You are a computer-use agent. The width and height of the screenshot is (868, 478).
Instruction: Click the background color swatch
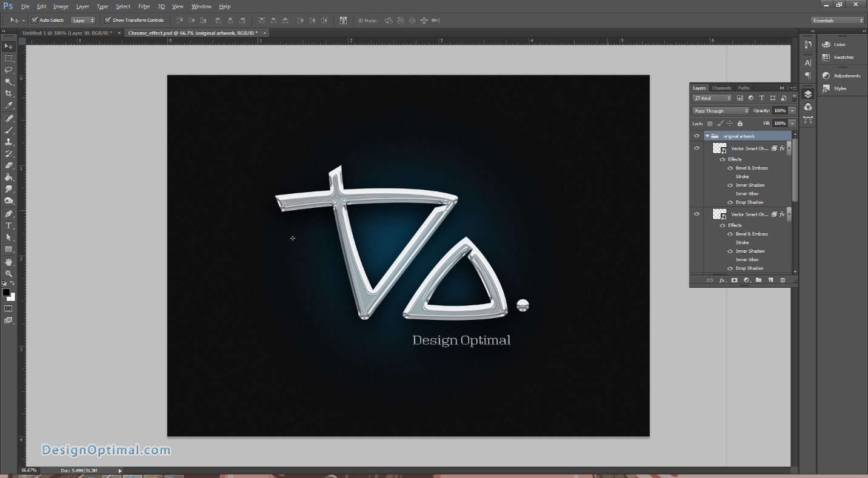tap(12, 298)
